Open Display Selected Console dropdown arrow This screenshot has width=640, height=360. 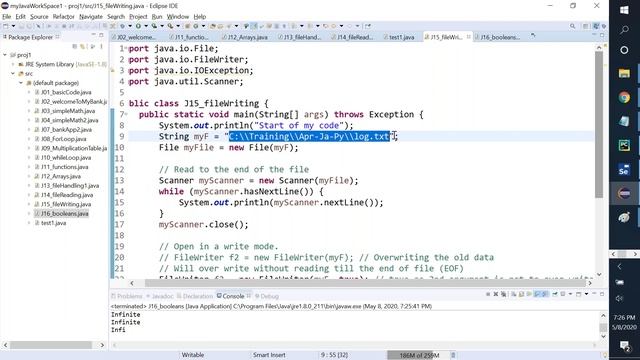570,294
